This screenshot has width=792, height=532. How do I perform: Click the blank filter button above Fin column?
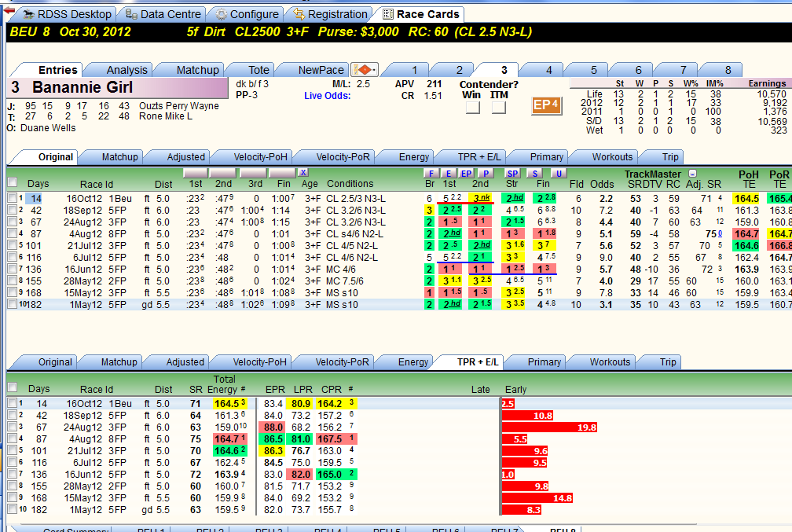[x=282, y=173]
